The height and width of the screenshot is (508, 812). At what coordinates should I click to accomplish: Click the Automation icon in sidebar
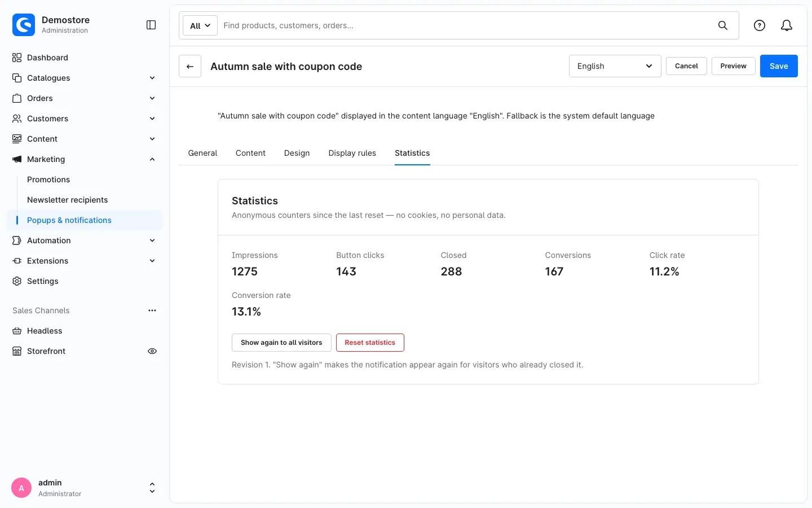coord(17,240)
